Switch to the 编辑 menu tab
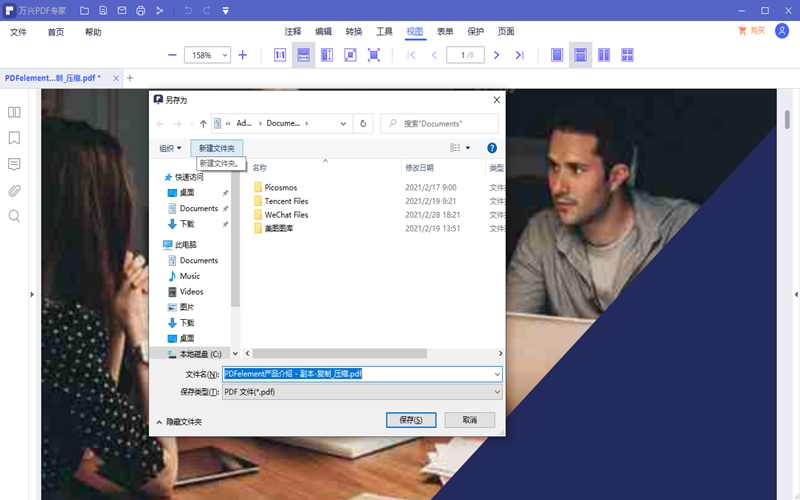The width and height of the screenshot is (800, 500). (324, 32)
